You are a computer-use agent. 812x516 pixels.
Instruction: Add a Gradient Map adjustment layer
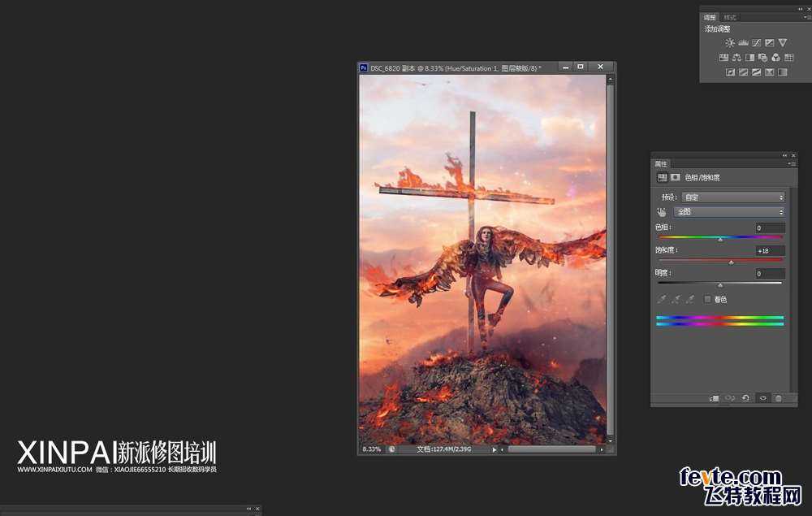[783, 72]
